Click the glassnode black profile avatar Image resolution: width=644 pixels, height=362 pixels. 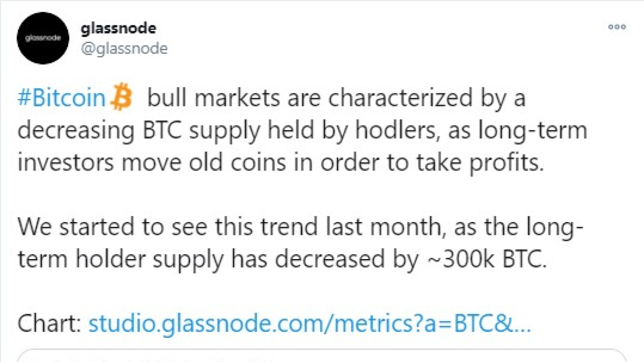[x=43, y=38]
